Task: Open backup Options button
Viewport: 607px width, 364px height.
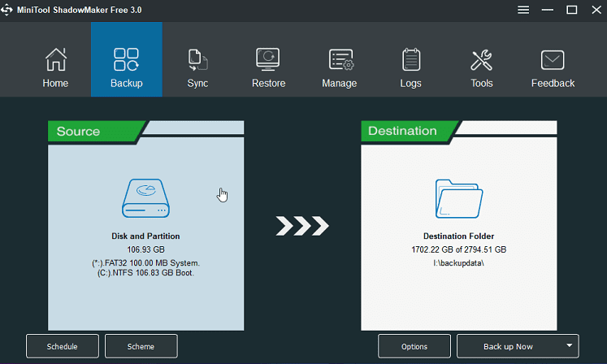Action: tap(414, 346)
